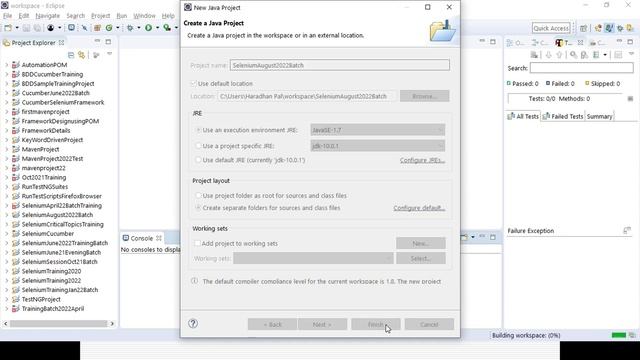Click the TestNG Search input field
Image resolution: width=640 pixels, height=360 pixels.
[x=582, y=68]
